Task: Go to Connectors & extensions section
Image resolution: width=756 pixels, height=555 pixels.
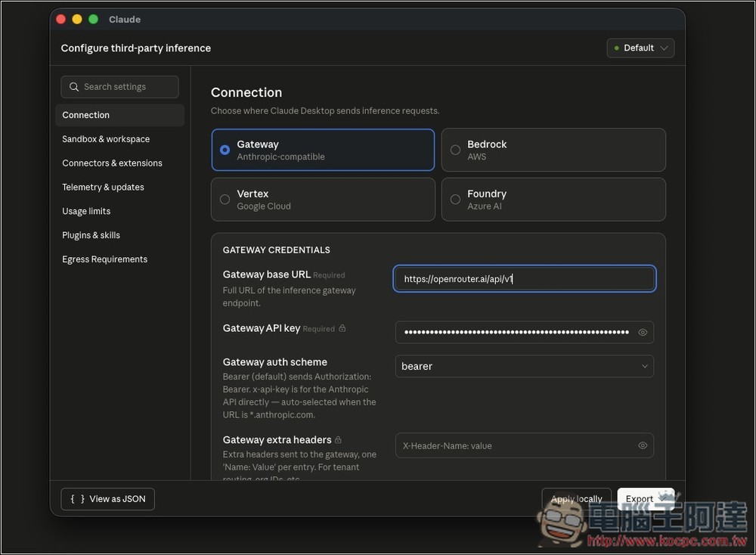Action: point(112,163)
